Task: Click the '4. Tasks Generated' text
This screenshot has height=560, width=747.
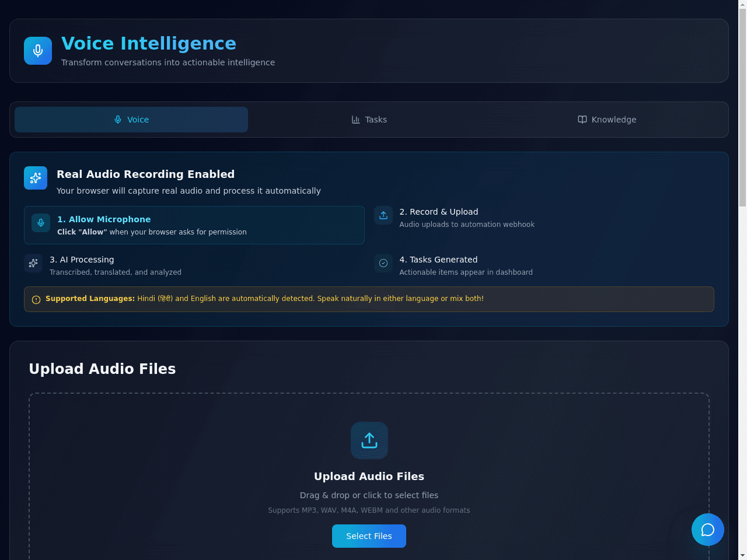Action: [438, 260]
